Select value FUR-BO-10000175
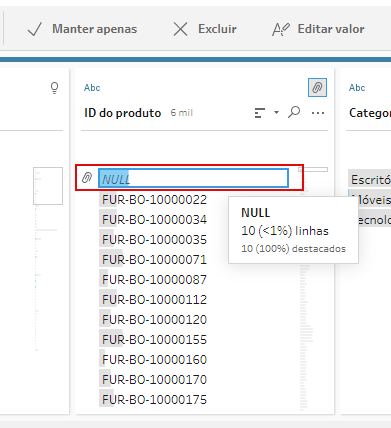391x428 pixels. (x=154, y=400)
